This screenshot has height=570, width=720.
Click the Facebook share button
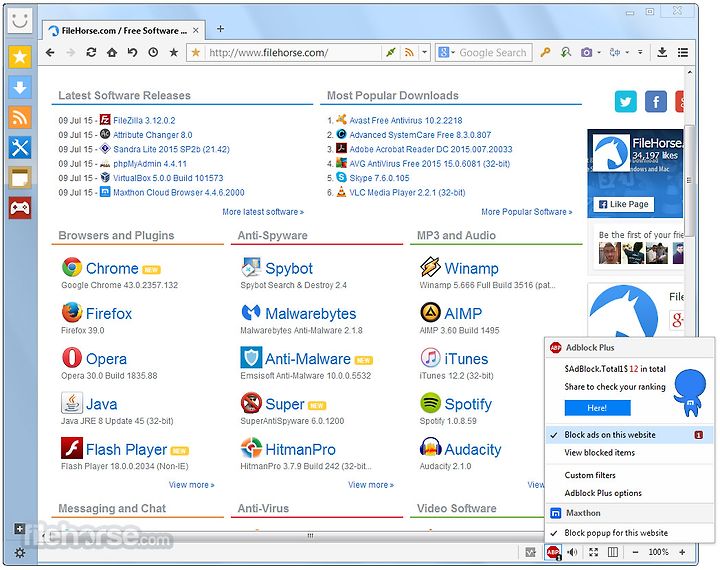coord(656,102)
